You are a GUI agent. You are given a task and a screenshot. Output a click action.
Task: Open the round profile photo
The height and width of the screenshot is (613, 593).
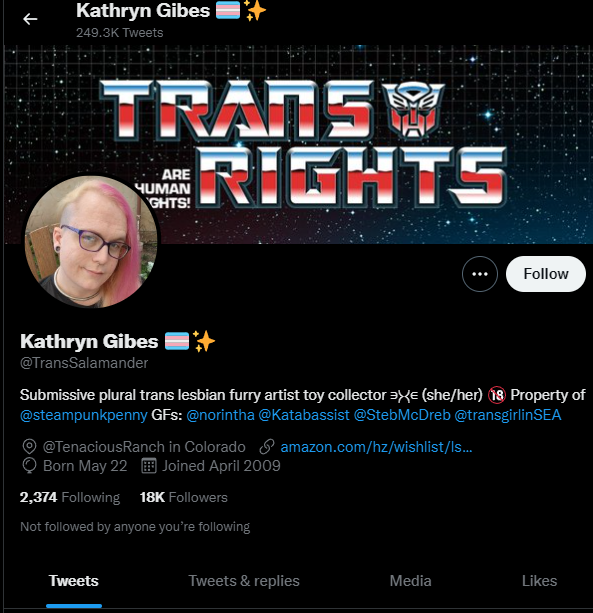[91, 242]
